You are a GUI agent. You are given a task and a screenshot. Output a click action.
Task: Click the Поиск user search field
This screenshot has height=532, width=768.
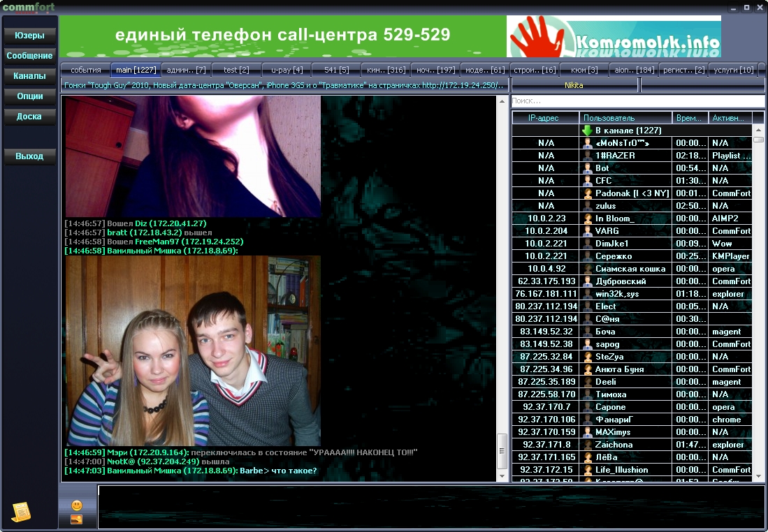point(637,101)
